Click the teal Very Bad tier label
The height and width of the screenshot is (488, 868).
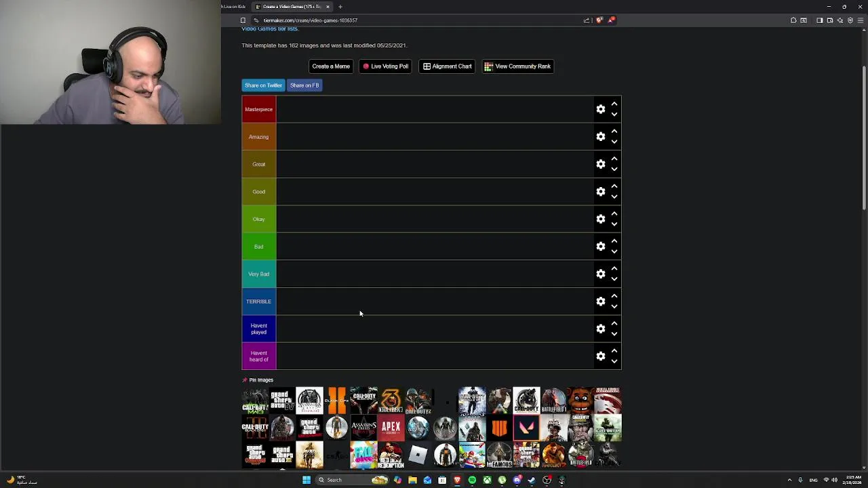[x=259, y=274]
